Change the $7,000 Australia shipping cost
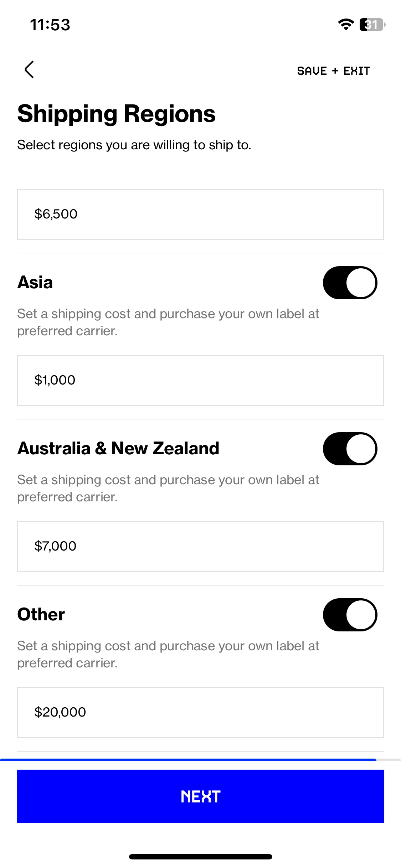 tap(200, 547)
